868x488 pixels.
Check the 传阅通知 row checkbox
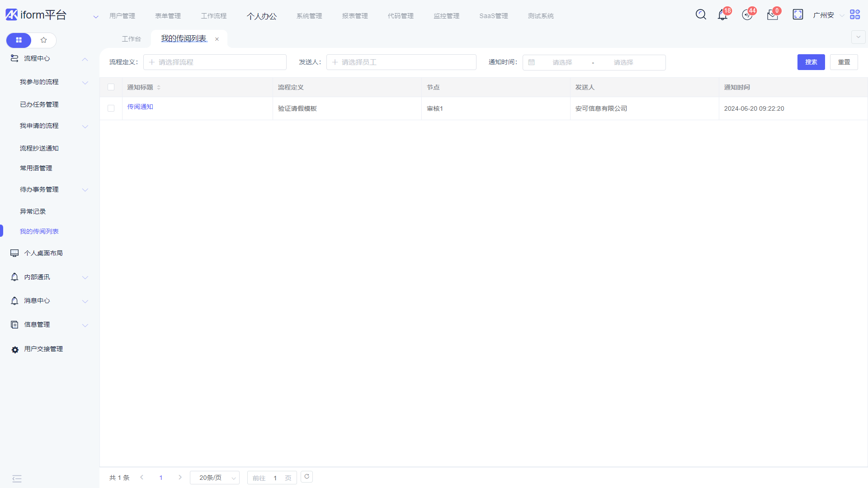click(111, 108)
